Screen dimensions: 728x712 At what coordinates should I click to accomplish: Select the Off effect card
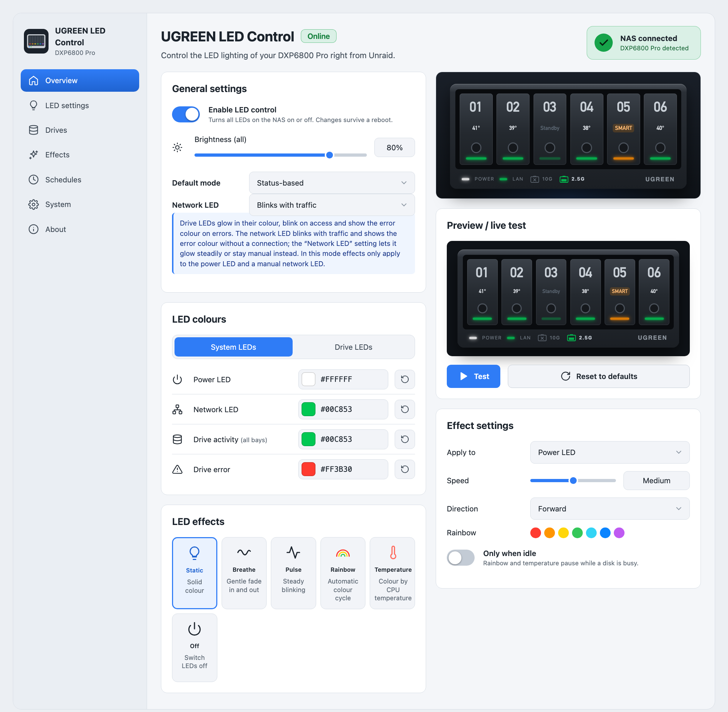point(194,647)
